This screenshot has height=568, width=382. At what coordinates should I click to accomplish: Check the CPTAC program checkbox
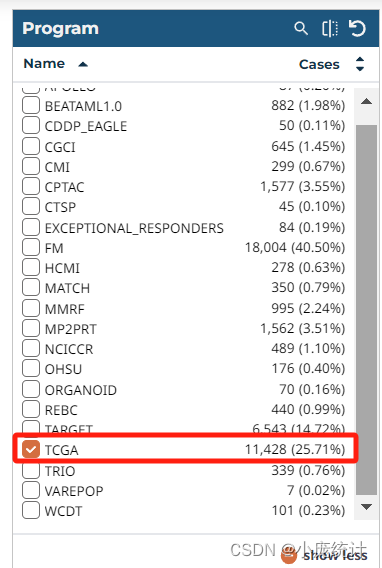coord(31,187)
